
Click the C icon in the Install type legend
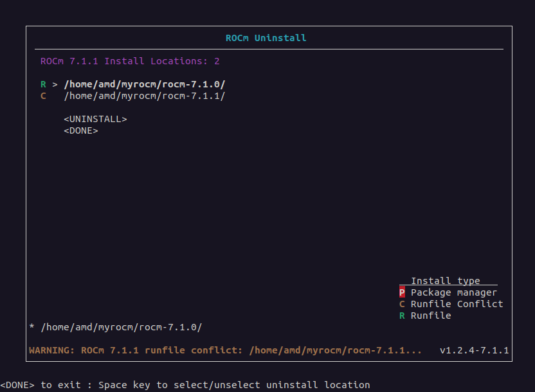[402, 304]
